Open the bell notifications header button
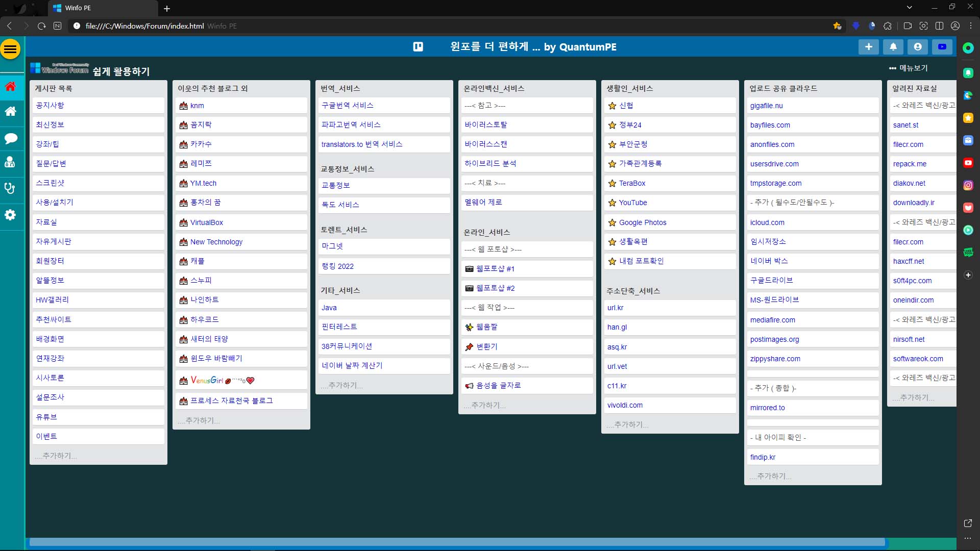The image size is (980, 551). point(893,47)
